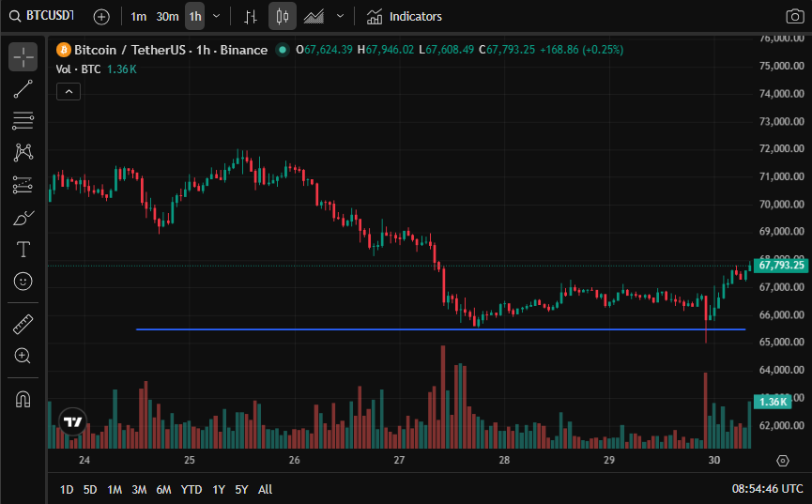Select the Vol · BTC indicator legend
812x504 pixels.
tap(97, 69)
